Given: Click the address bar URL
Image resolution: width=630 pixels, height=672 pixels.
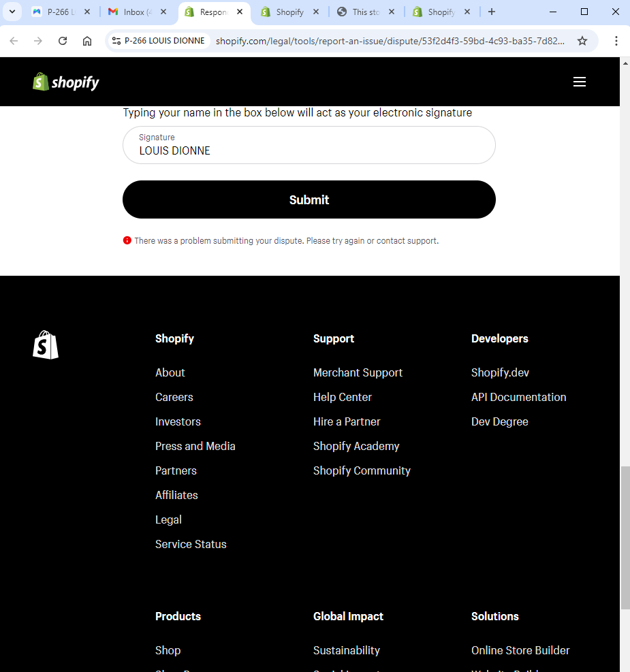Looking at the screenshot, I should tap(390, 41).
